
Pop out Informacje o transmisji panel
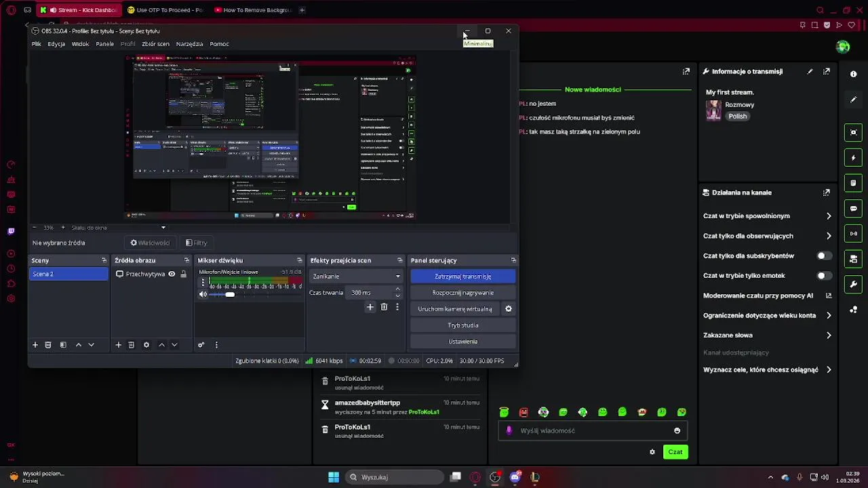pos(827,71)
